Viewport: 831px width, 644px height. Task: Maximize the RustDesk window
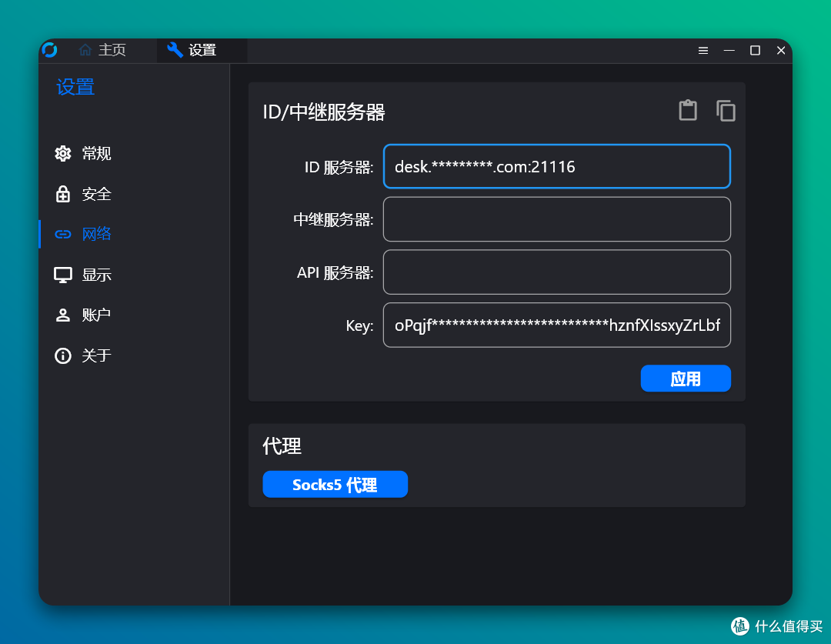click(756, 50)
